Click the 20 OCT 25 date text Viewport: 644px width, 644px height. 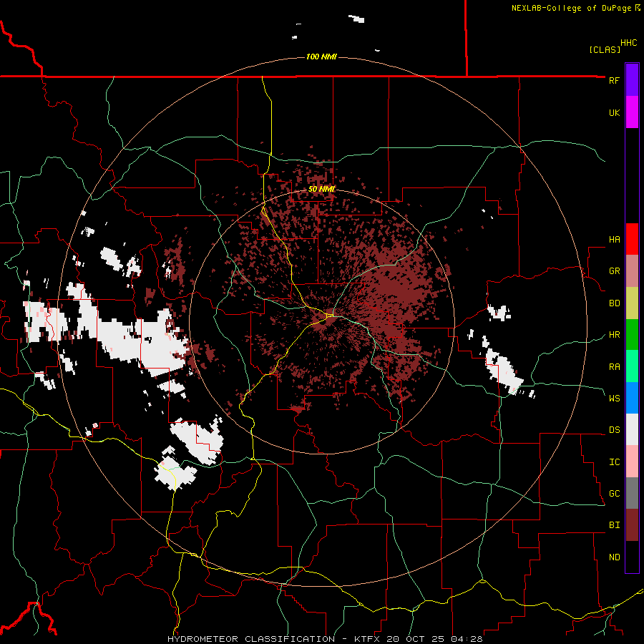pos(418,639)
